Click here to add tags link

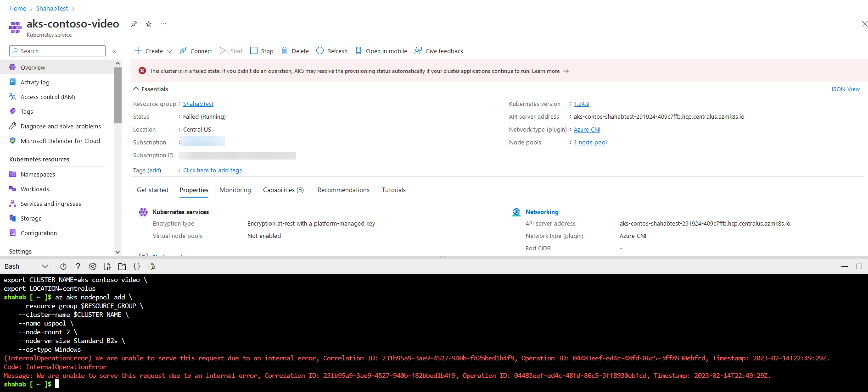tap(213, 171)
